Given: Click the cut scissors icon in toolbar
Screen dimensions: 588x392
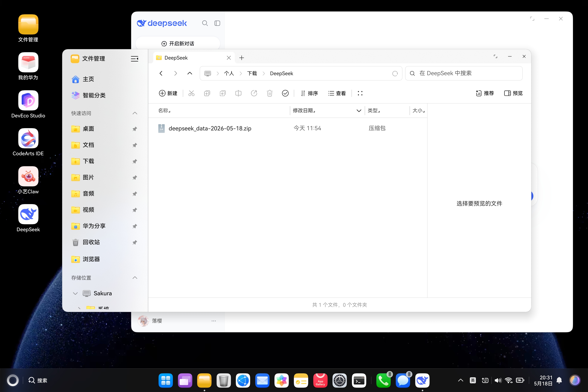Looking at the screenshot, I should pos(191,93).
